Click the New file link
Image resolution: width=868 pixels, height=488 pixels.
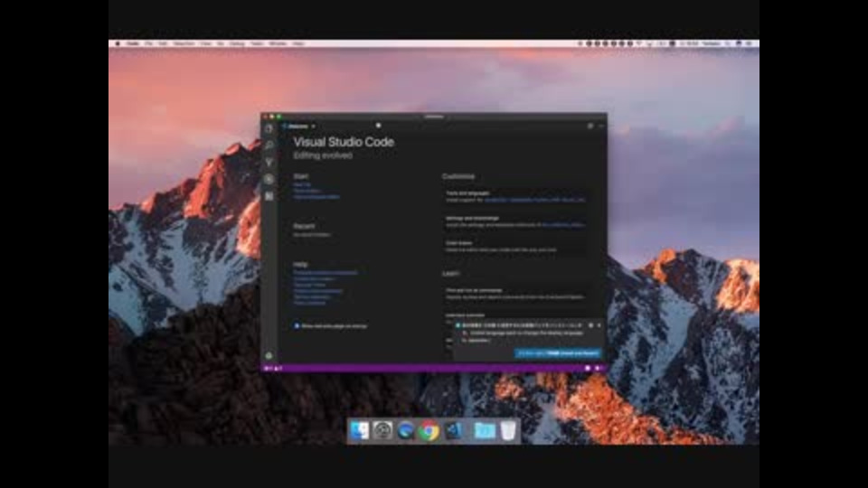(x=302, y=184)
